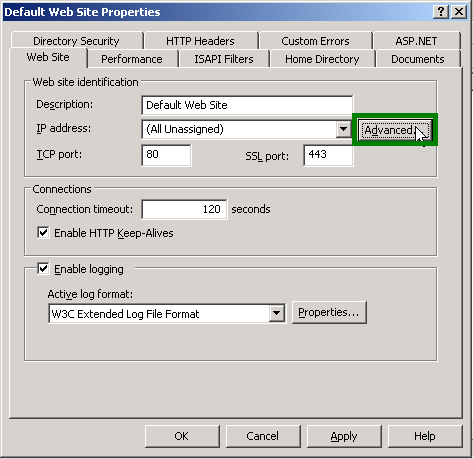View the Home Directory tab

pos(322,59)
